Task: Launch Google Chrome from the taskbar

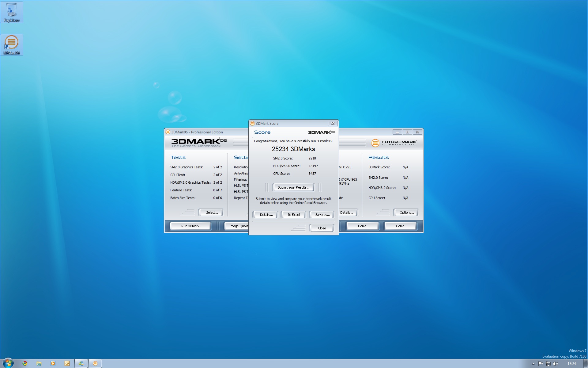Action: 25,363
